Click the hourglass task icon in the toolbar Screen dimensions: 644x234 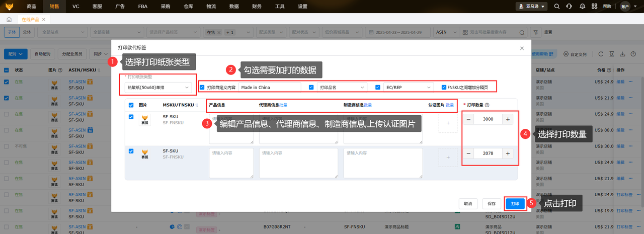point(611,54)
